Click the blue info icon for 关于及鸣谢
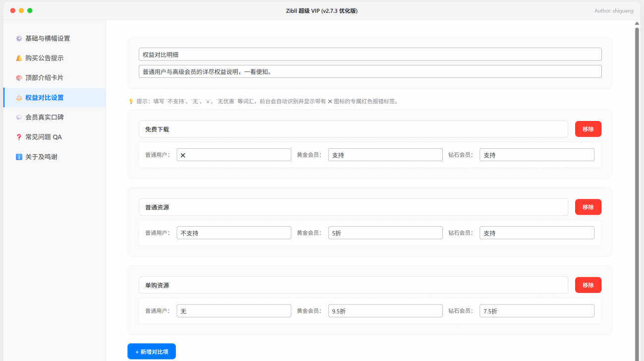Viewport: 644px width, 361px height. tap(19, 157)
